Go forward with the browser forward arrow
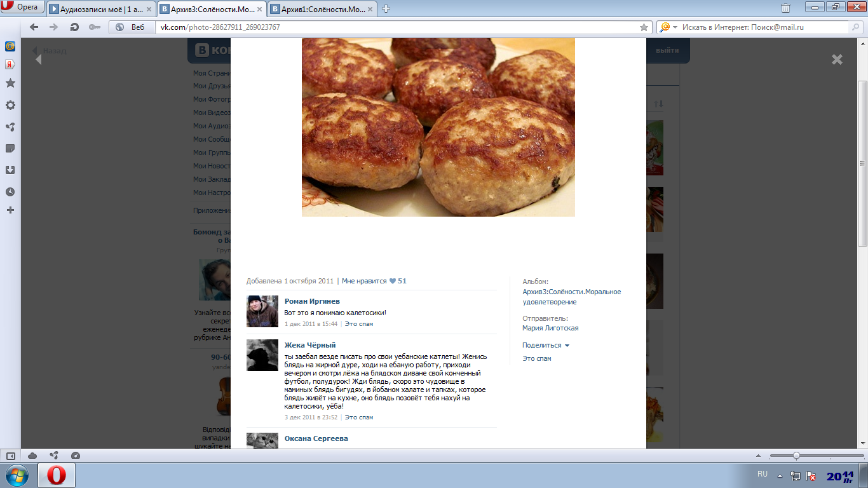 (54, 27)
